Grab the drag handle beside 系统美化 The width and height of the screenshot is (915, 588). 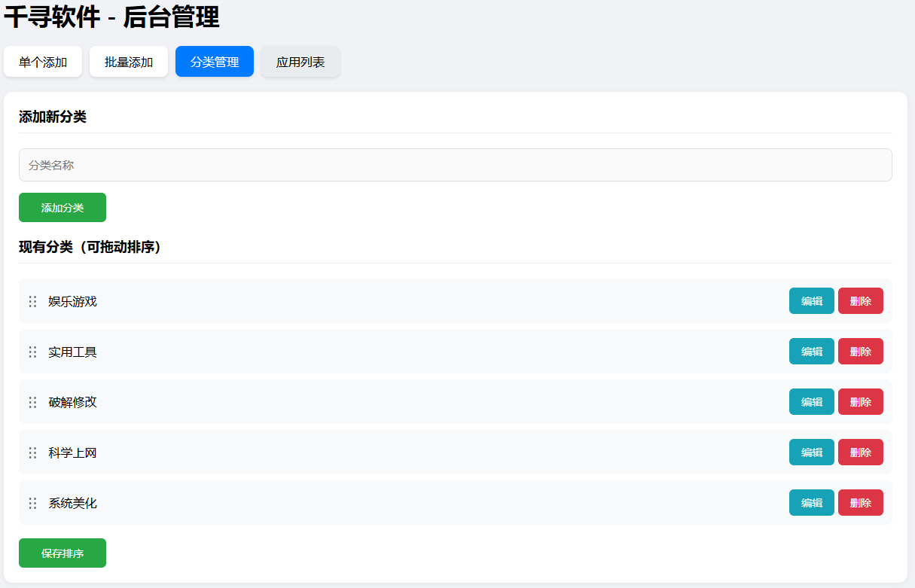point(32,502)
